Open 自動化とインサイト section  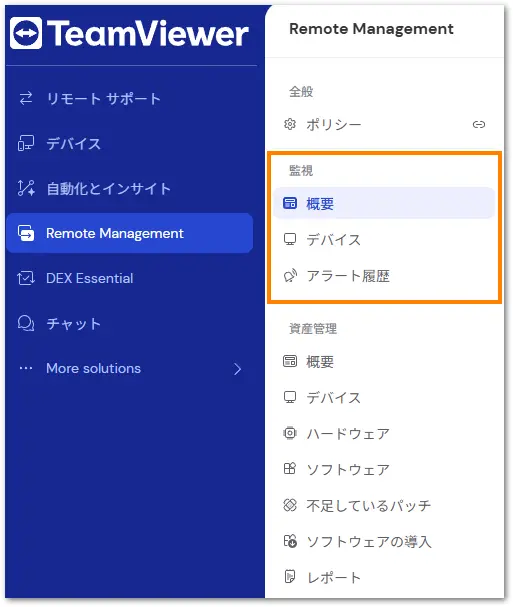click(x=130, y=188)
